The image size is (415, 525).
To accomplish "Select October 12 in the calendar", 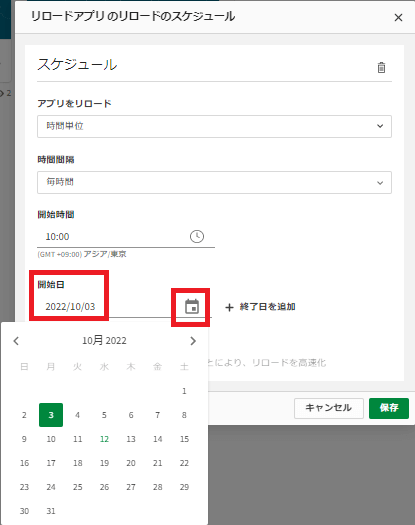I will click(x=104, y=439).
